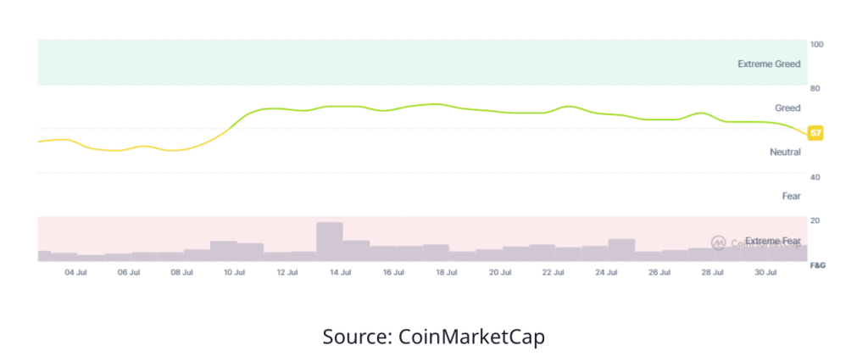Click the Extreme Greed zone label
Viewport: 868px width, 362px height.
coord(769,64)
